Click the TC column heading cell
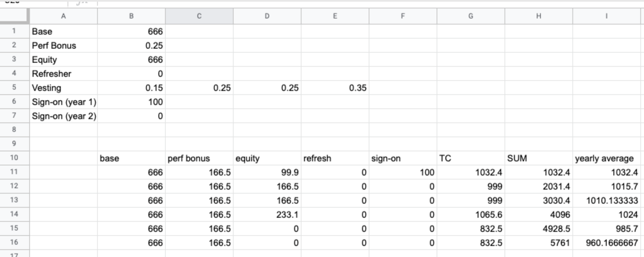 tap(471, 158)
